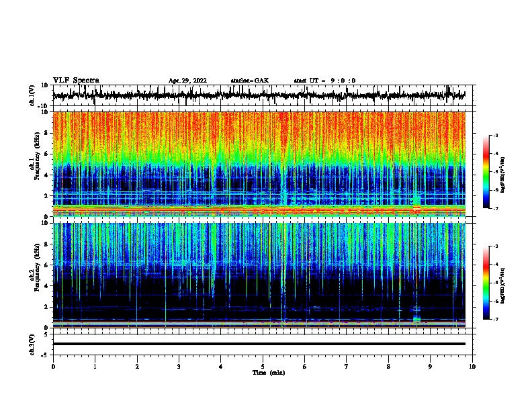The height and width of the screenshot is (411, 532).
Task: Select the date text "Apr. 29, 2022"
Action: [187, 81]
